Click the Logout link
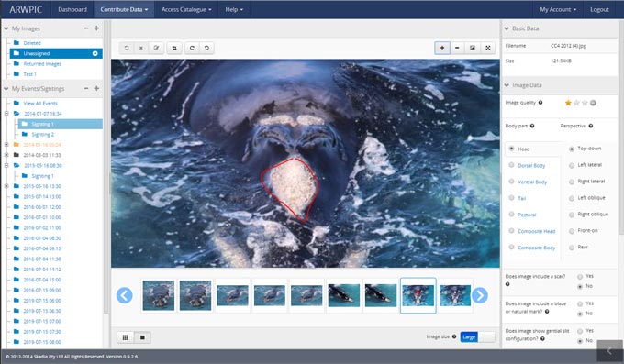Screen dimensions: 624x364 599,9
